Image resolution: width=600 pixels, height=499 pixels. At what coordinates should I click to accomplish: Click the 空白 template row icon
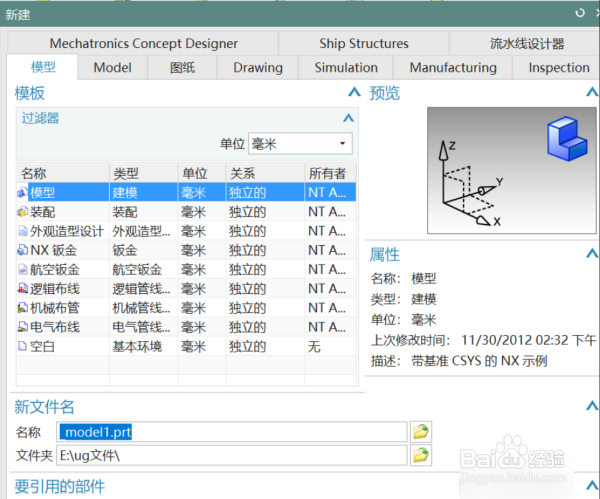pos(23,346)
